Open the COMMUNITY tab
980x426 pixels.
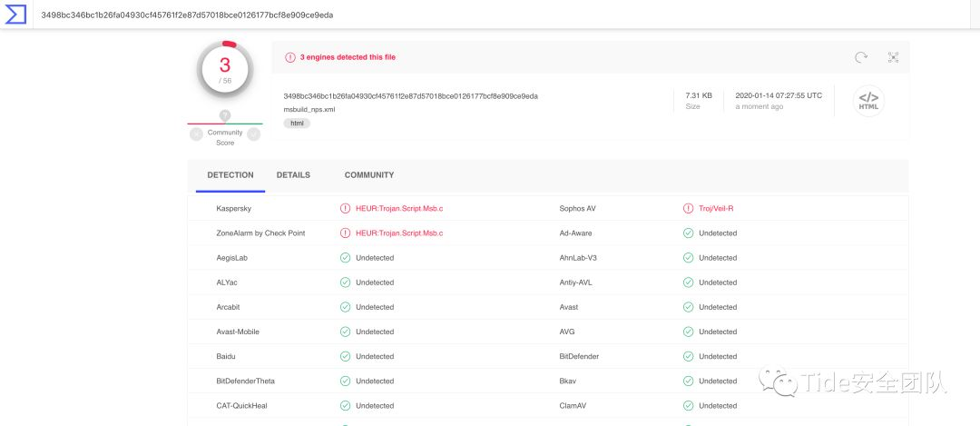tap(369, 175)
